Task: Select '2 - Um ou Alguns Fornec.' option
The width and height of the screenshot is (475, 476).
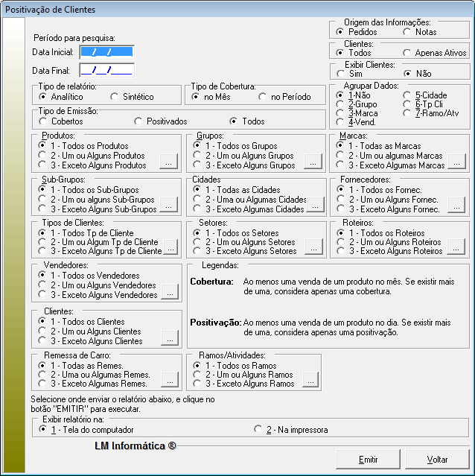Action: tap(340, 200)
